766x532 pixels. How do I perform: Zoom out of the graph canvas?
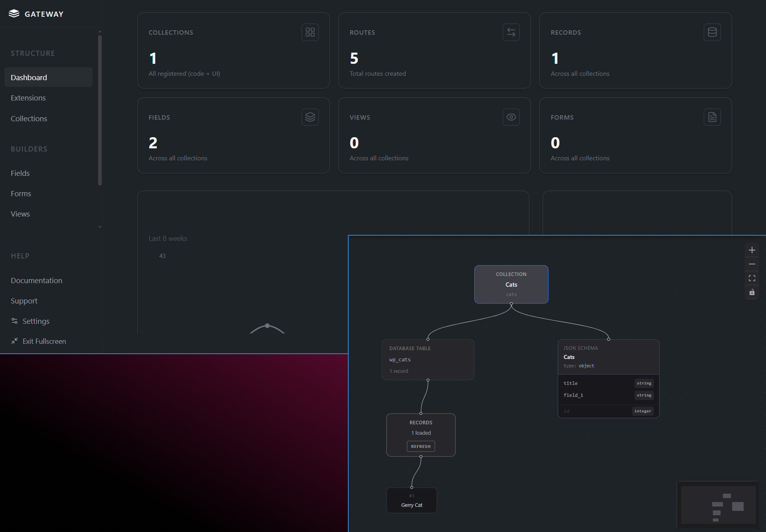752,264
